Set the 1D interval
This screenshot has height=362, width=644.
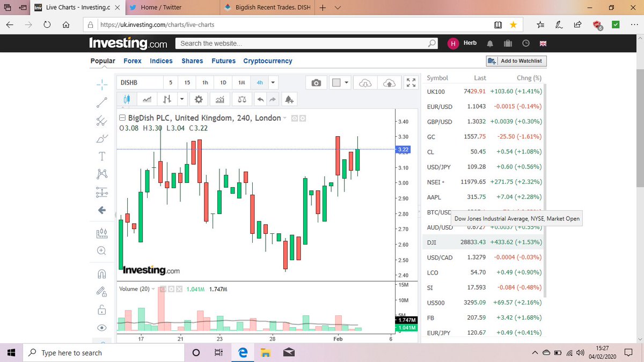(x=223, y=83)
